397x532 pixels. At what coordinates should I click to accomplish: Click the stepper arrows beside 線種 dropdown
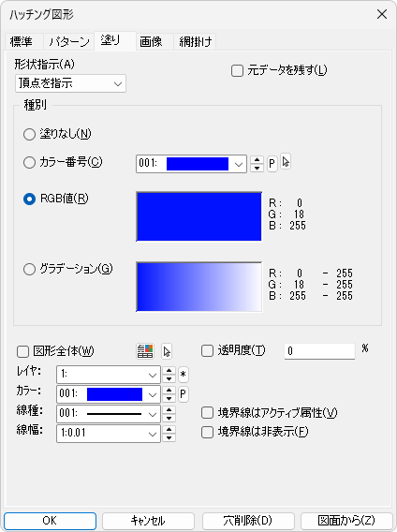pyautogui.click(x=169, y=414)
